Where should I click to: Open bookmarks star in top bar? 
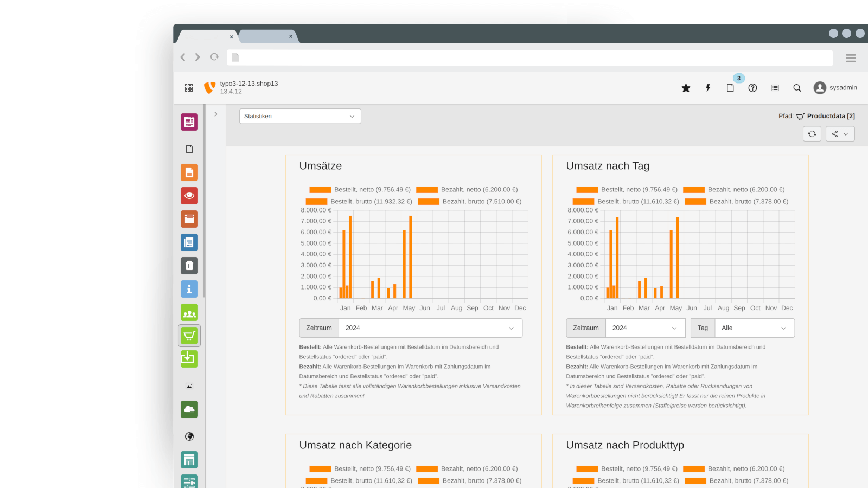[686, 88]
